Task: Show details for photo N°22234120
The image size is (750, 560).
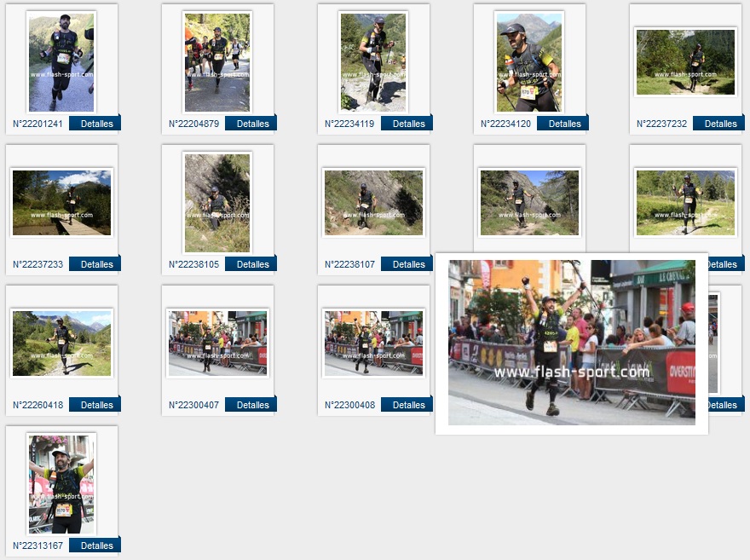Action: pos(564,124)
